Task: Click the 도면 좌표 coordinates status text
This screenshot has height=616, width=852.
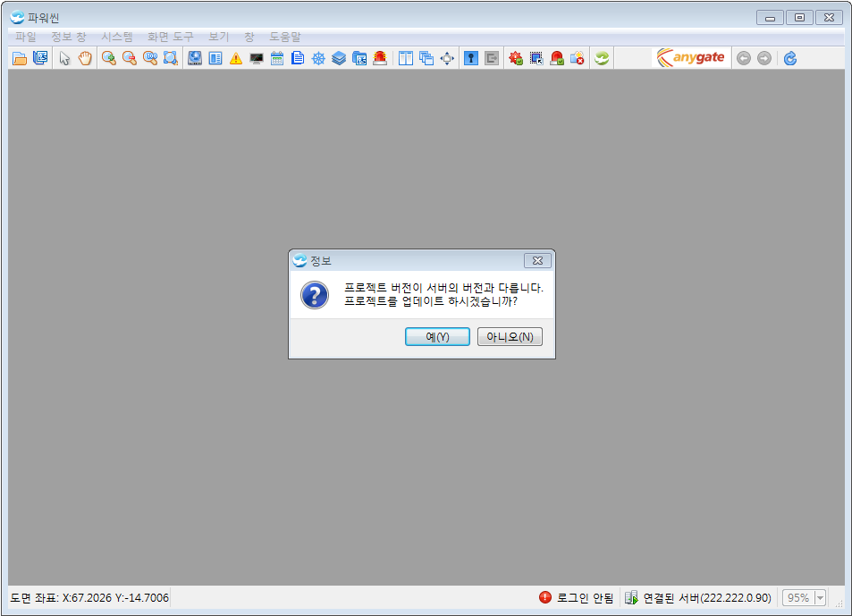Action: click(89, 598)
